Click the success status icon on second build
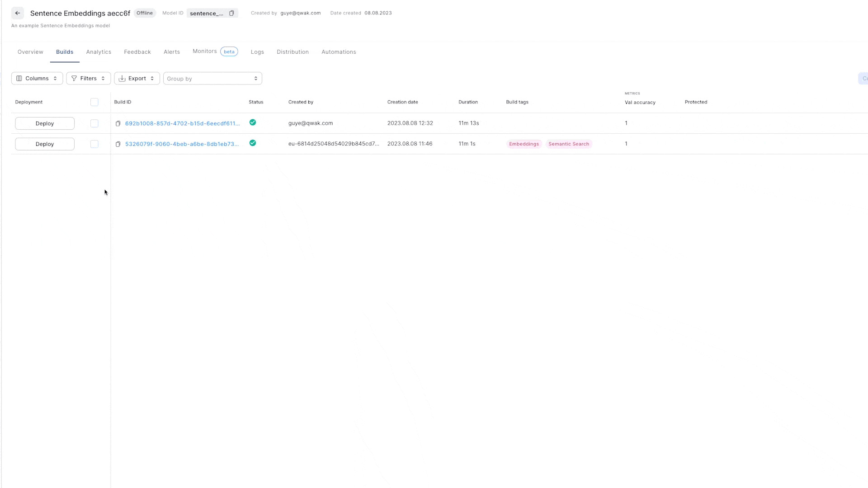Viewport: 868px width, 488px height. coord(253,143)
